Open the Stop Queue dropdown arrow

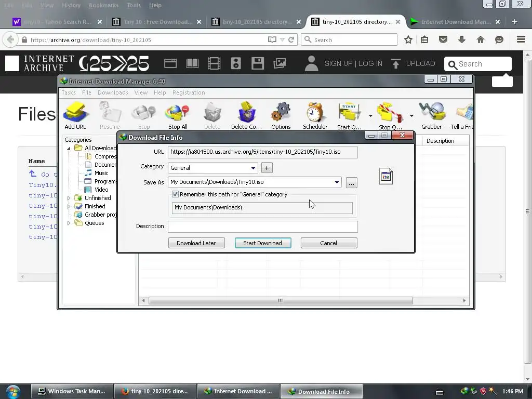(x=411, y=116)
